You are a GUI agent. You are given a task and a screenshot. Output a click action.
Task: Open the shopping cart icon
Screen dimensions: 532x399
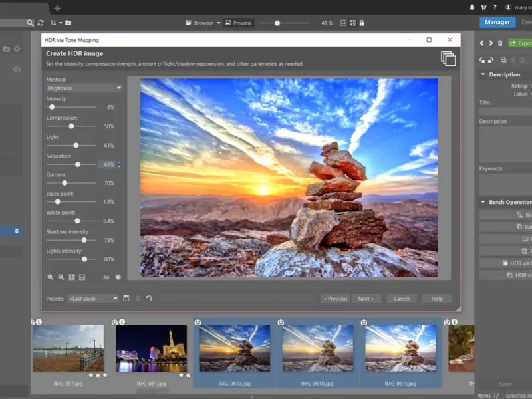[483, 7]
